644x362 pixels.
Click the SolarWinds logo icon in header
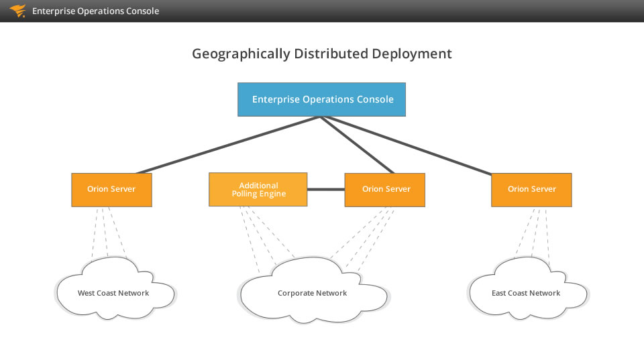click(17, 11)
